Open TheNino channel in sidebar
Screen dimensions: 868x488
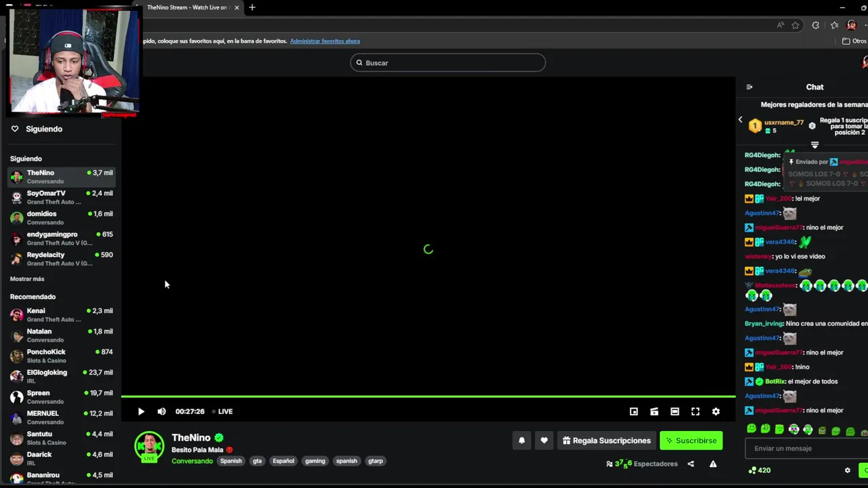62,177
